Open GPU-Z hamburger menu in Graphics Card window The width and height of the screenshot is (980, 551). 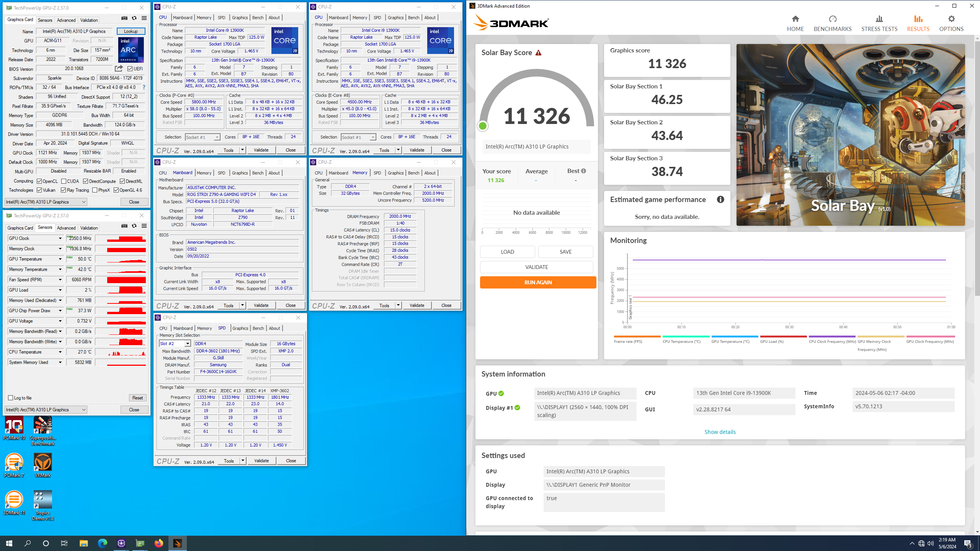[x=144, y=18]
